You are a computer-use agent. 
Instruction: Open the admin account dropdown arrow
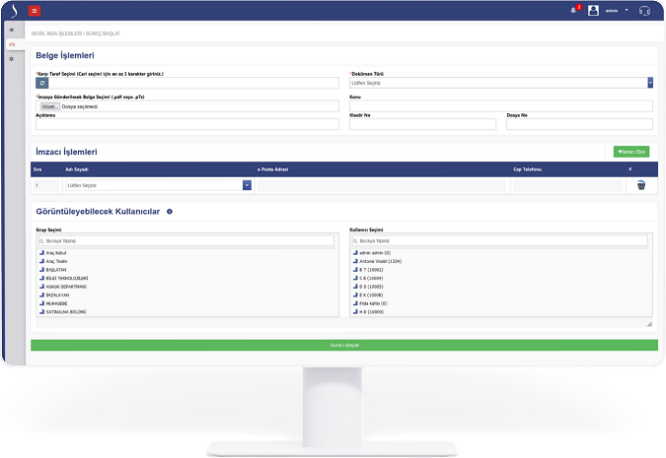tap(627, 10)
